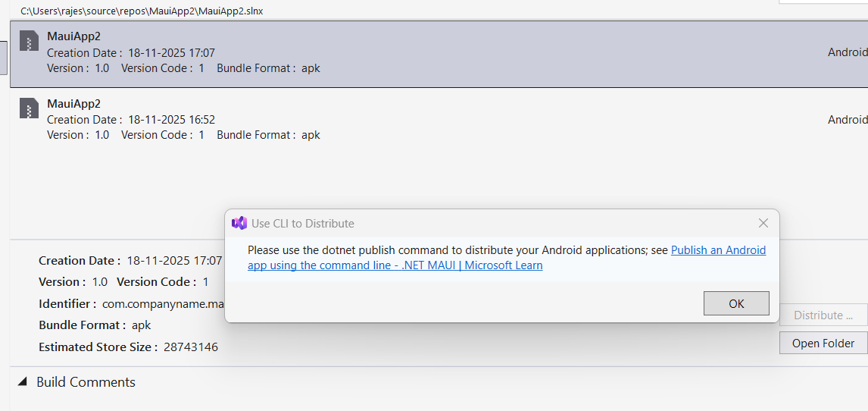Viewport: 868px width, 411px height.
Task: Select the MauiApp2 archive created at 17:07
Action: point(439,53)
